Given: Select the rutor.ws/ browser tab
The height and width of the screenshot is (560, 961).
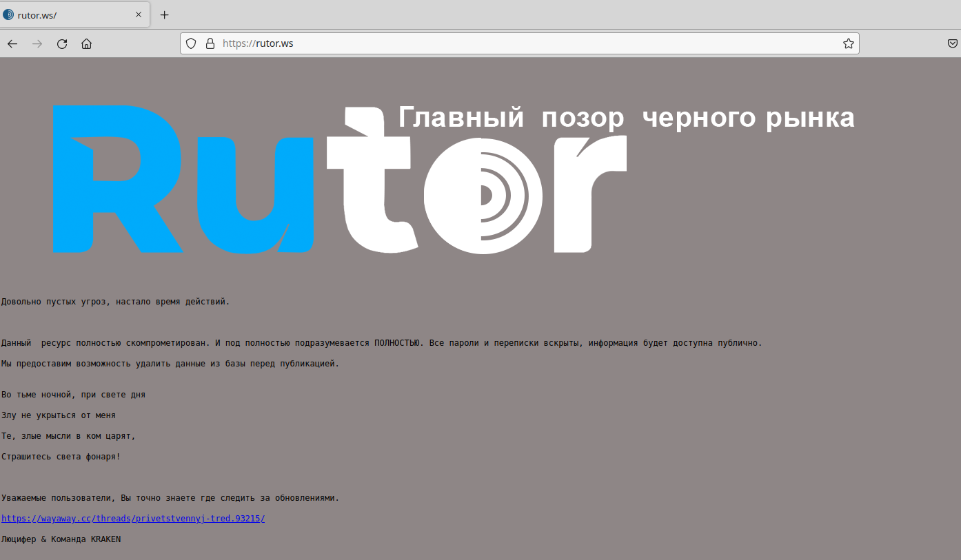Looking at the screenshot, I should tap(75, 14).
